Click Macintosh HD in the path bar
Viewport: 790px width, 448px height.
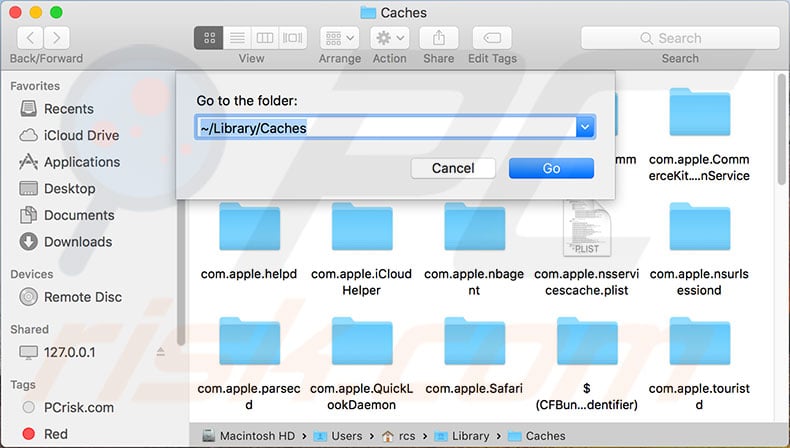pyautogui.click(x=249, y=435)
